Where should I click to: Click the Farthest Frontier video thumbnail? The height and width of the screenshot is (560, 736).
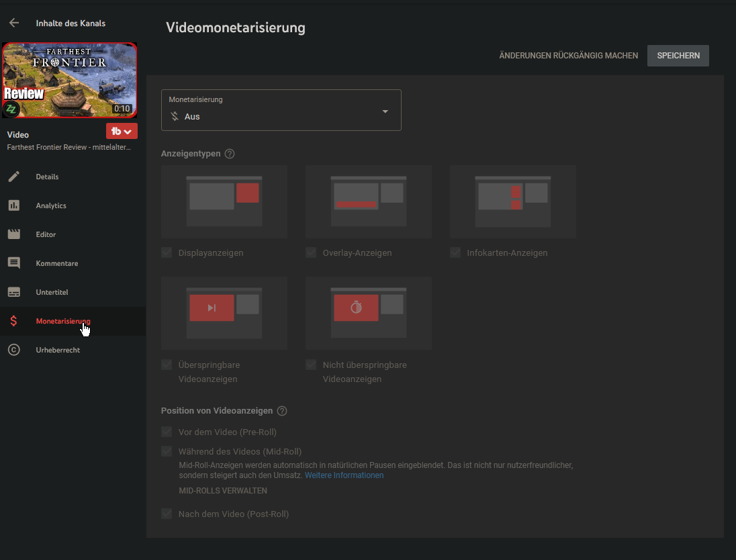70,80
